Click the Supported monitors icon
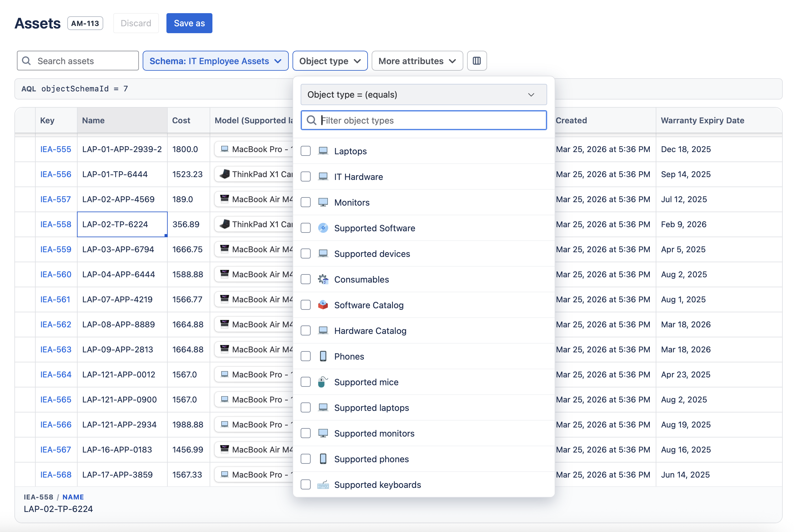 (x=323, y=433)
